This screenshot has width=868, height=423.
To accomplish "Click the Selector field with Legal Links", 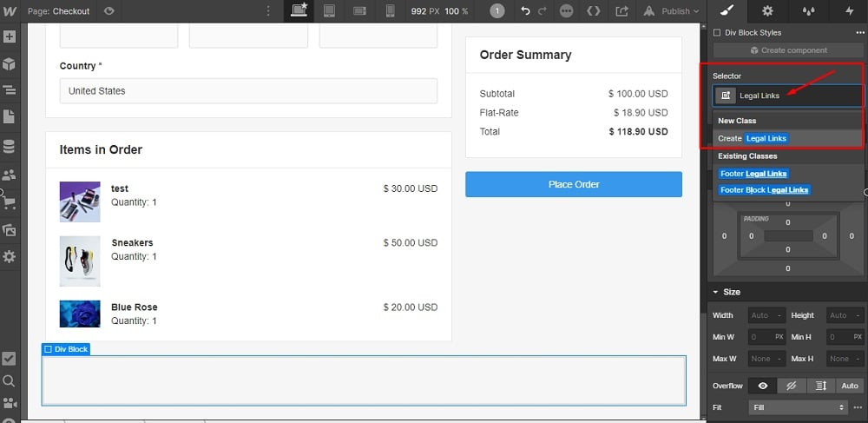I will 788,96.
